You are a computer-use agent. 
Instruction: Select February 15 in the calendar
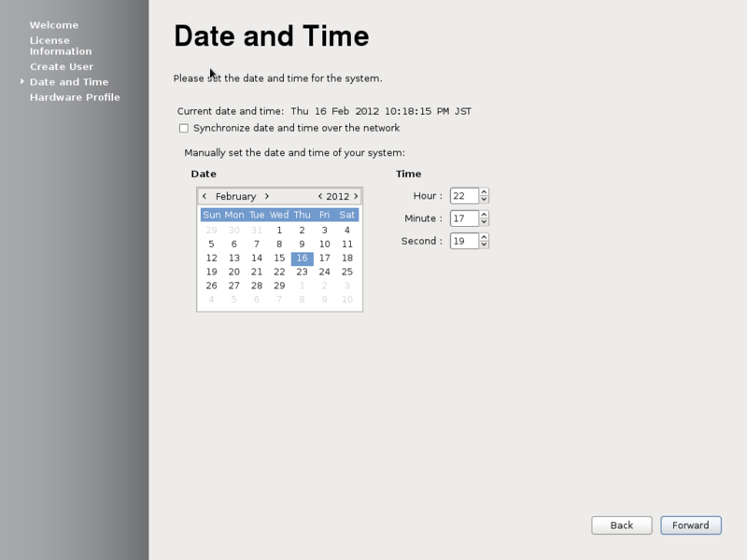click(279, 259)
